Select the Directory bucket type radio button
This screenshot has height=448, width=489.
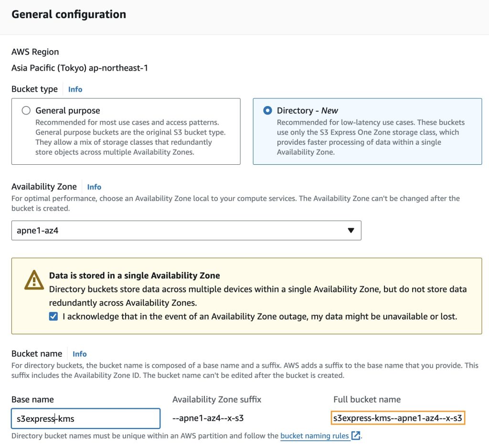click(267, 110)
